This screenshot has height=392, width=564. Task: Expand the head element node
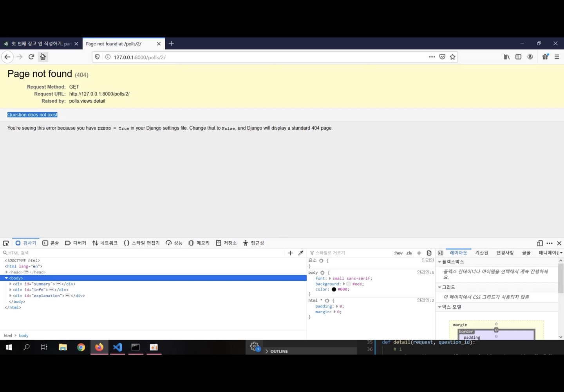(7, 272)
